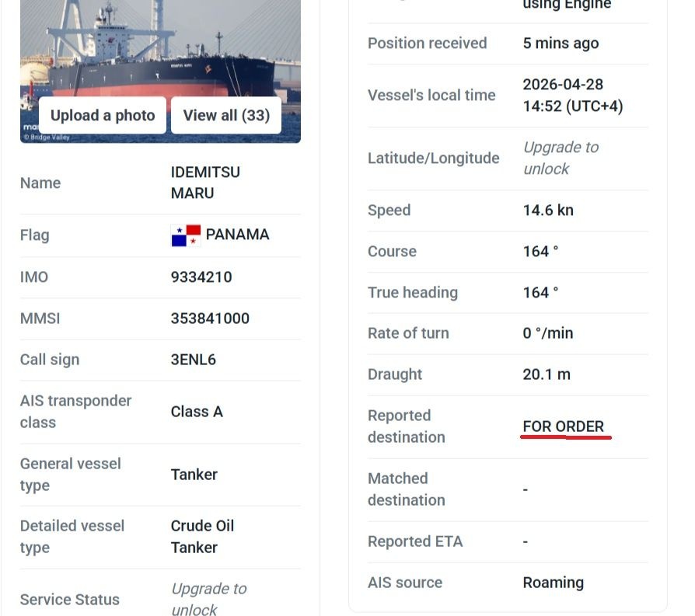695x616 pixels.
Task: Click the speed value 14.6 kn
Action: pyautogui.click(x=548, y=211)
